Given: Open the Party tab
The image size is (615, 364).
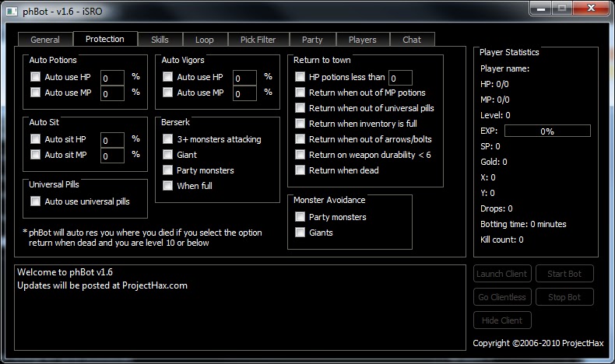Looking at the screenshot, I should [312, 40].
